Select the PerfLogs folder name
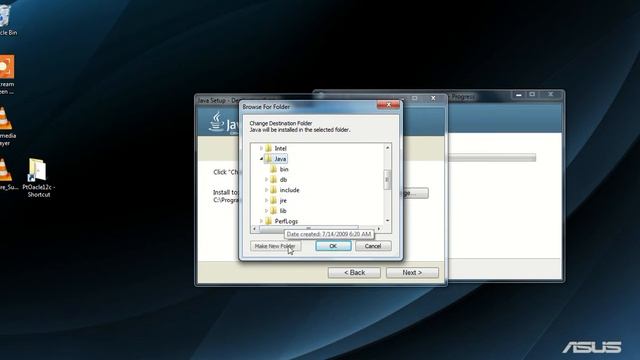Viewport: 640px width, 360px height. click(x=286, y=221)
